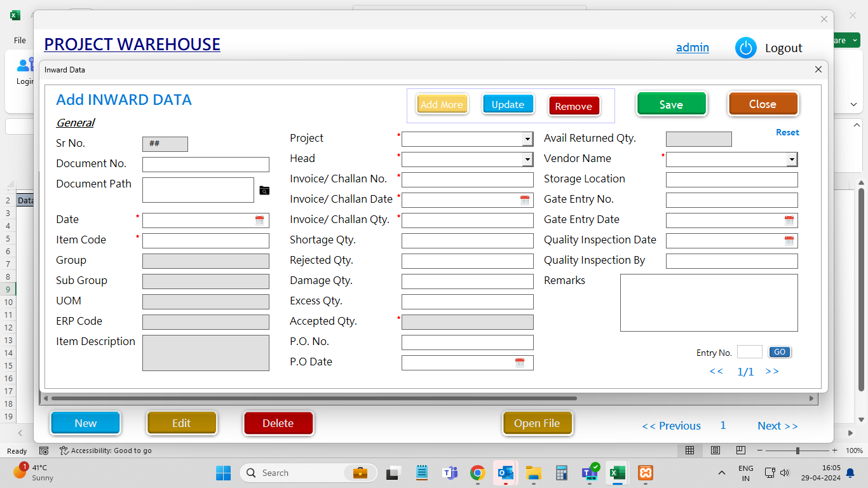The width and height of the screenshot is (868, 488).
Task: Click the Document Path browse folder icon
Action: click(x=264, y=191)
